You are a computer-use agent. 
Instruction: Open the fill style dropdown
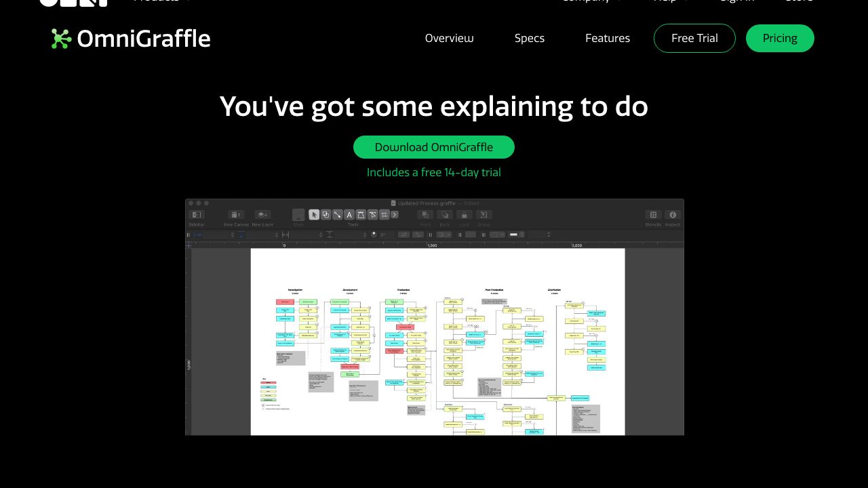click(443, 235)
